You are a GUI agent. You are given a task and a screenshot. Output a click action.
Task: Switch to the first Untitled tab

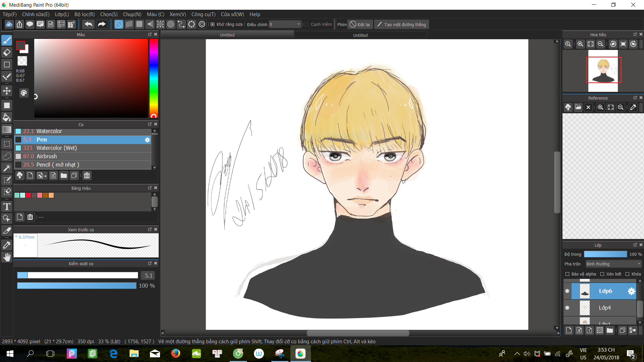(227, 35)
